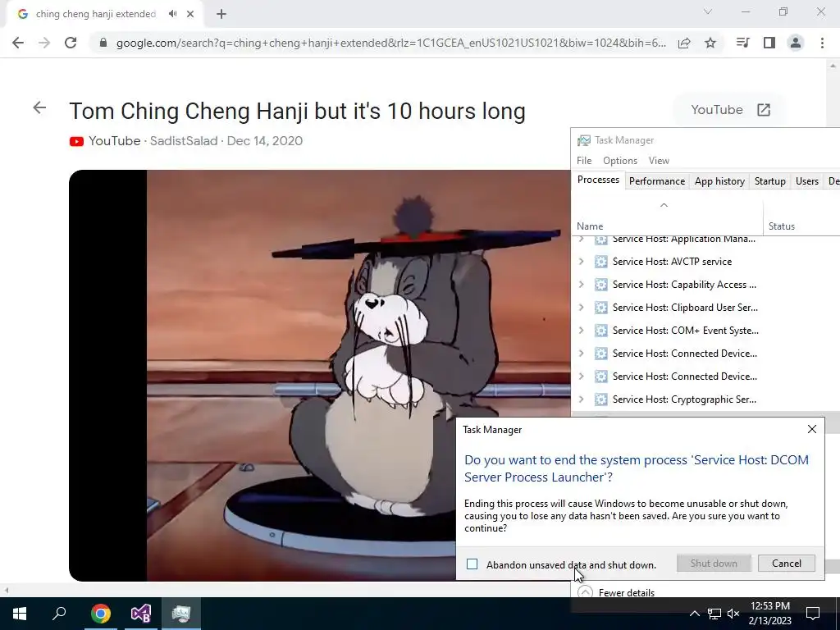840x630 pixels.
Task: Go forward in Chrome browser history
Action: [44, 43]
